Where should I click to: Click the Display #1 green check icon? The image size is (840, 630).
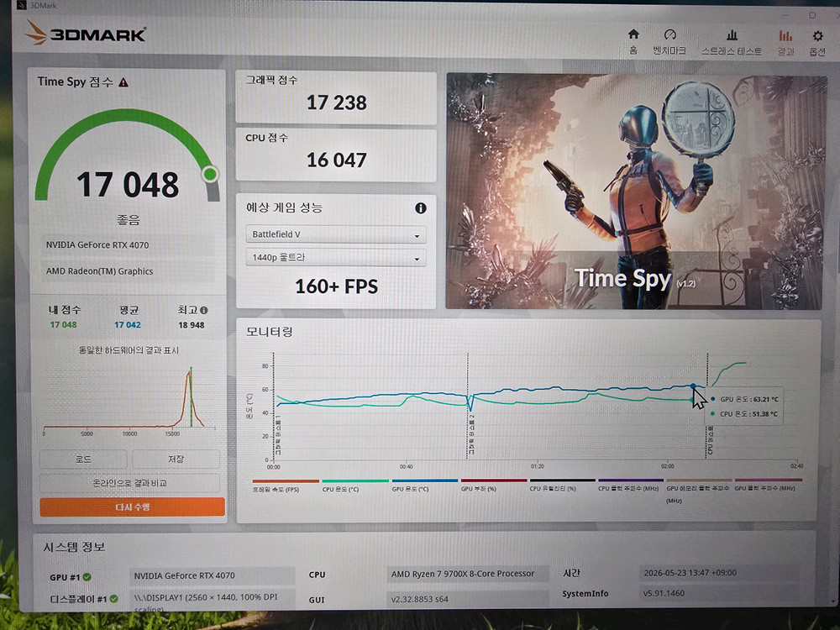113,599
